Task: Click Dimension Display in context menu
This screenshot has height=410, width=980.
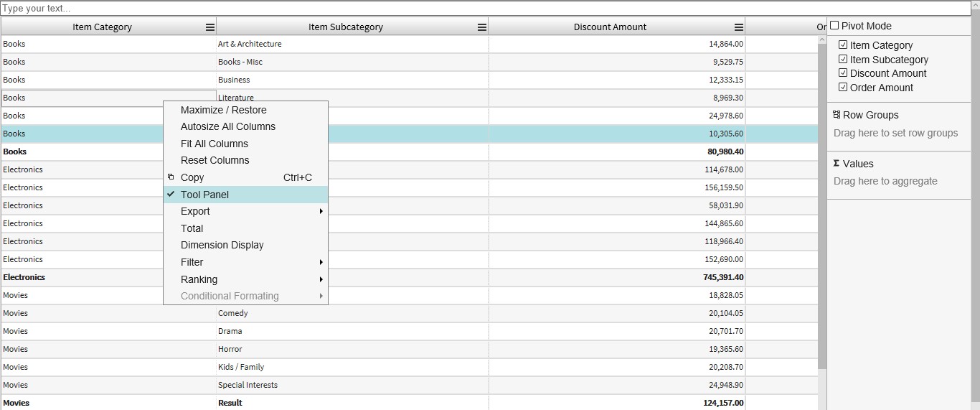Action: tap(222, 245)
